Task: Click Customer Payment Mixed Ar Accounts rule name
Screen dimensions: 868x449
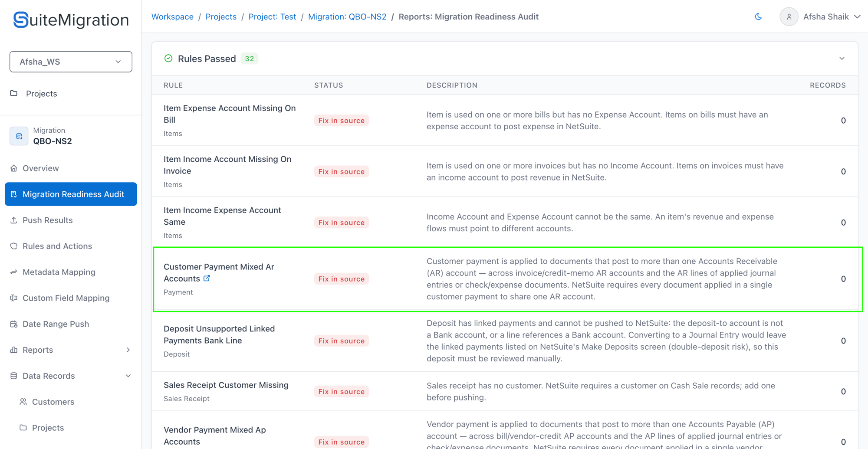Action: tap(219, 272)
